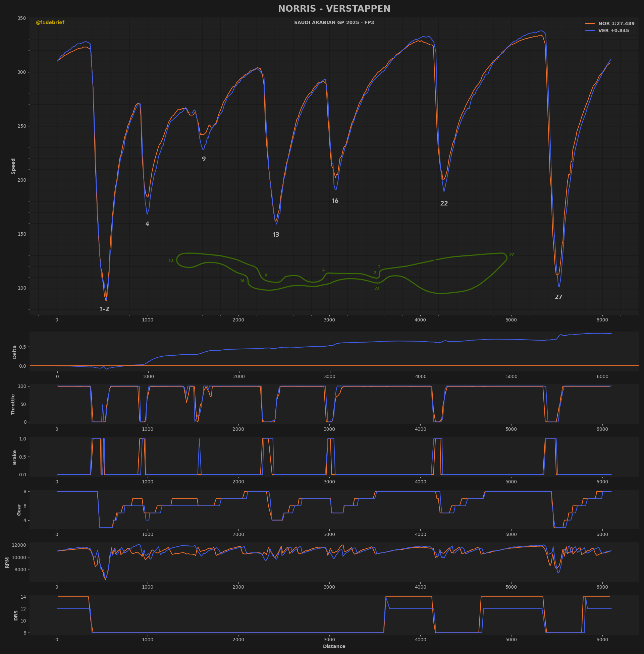This screenshot has width=644, height=654.
Task: Click the "Distance" x-axis label at the bottom
Action: click(x=334, y=647)
